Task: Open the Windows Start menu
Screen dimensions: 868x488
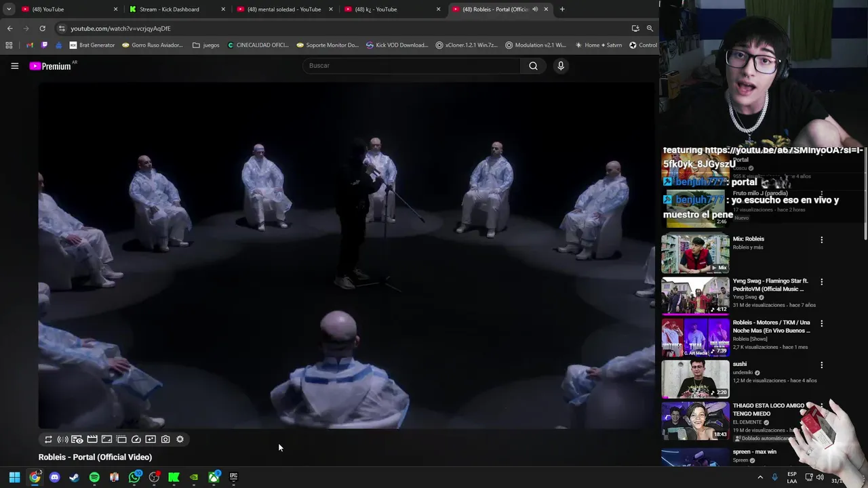Action: pyautogui.click(x=14, y=477)
